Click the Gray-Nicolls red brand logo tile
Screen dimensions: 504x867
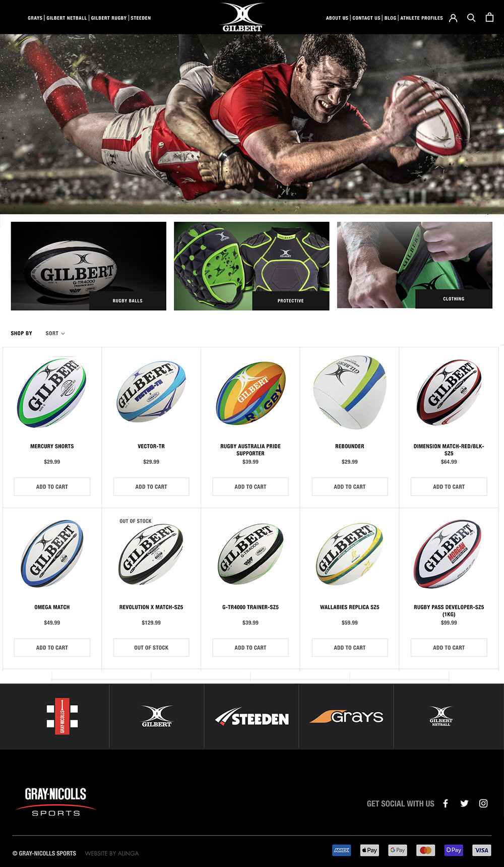click(62, 716)
